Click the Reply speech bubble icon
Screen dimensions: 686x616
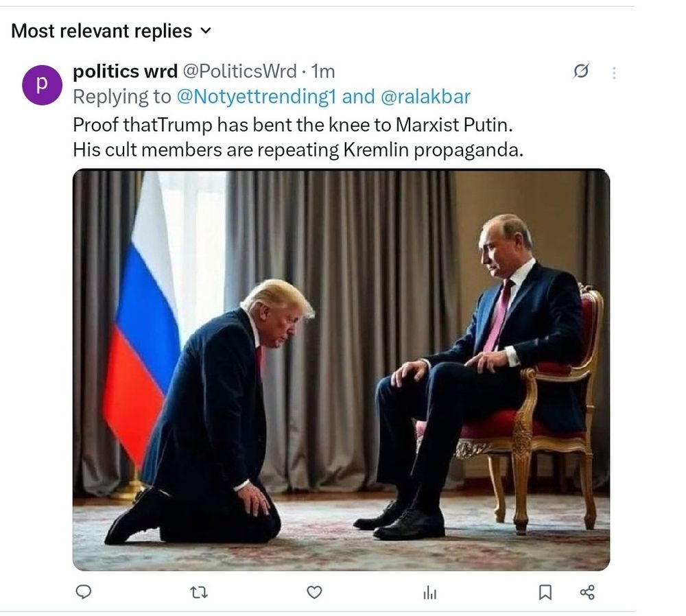pyautogui.click(x=84, y=592)
